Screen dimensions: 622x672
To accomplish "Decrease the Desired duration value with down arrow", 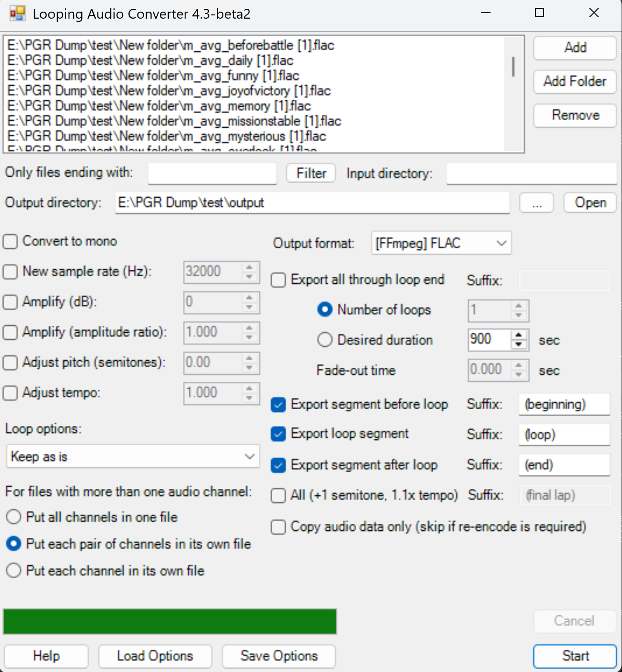I will (x=518, y=344).
